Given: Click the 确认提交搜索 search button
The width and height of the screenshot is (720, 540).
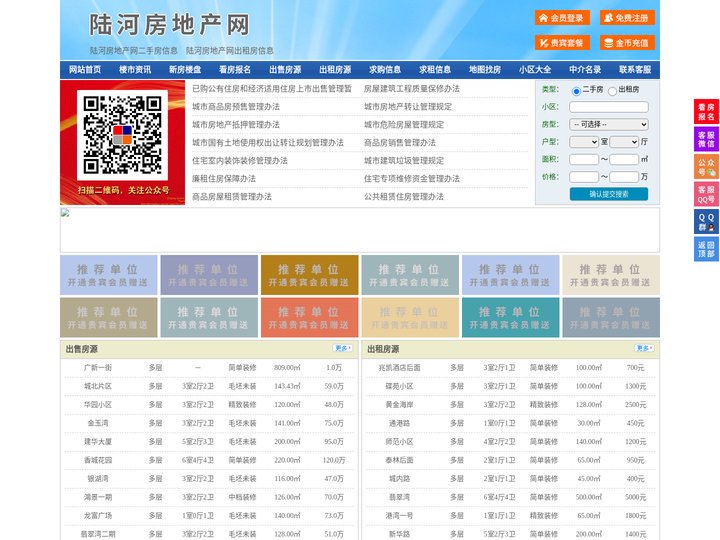Looking at the screenshot, I should [609, 194].
